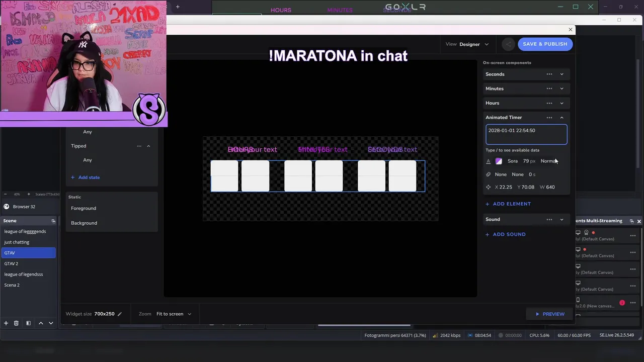This screenshot has width=644, height=362.
Task: Select the league of leggggends scene
Action: (x=29, y=231)
